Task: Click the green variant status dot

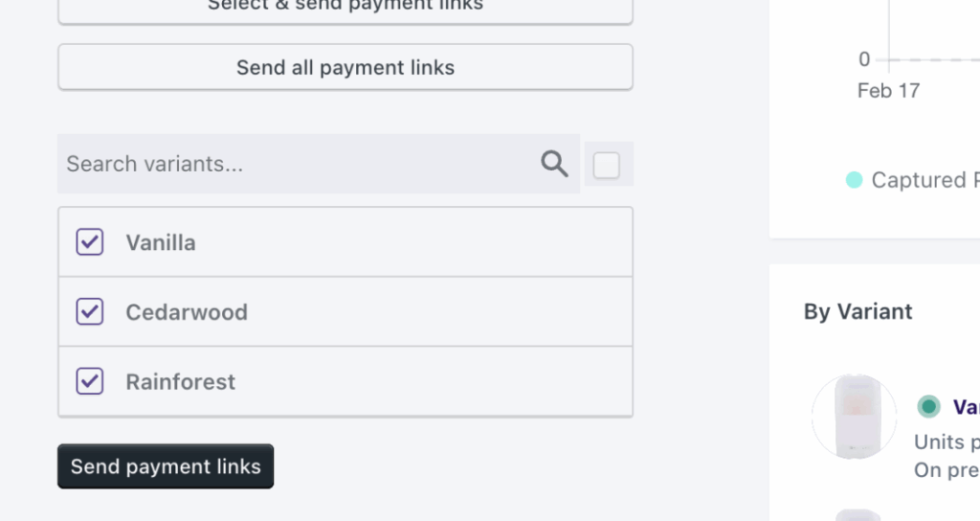Action: coord(927,407)
